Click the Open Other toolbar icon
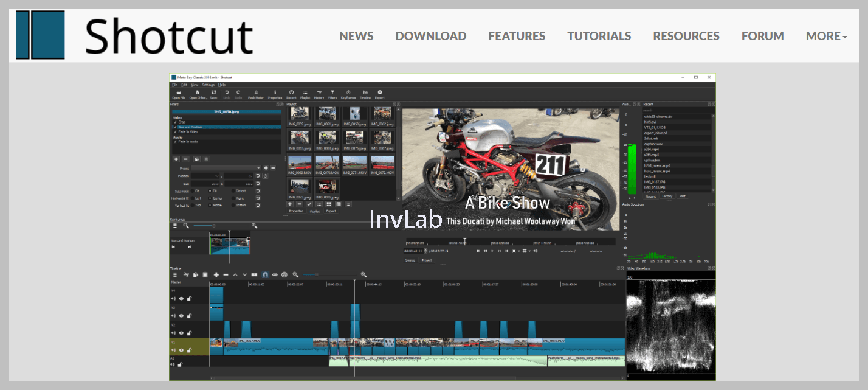 pyautogui.click(x=198, y=94)
